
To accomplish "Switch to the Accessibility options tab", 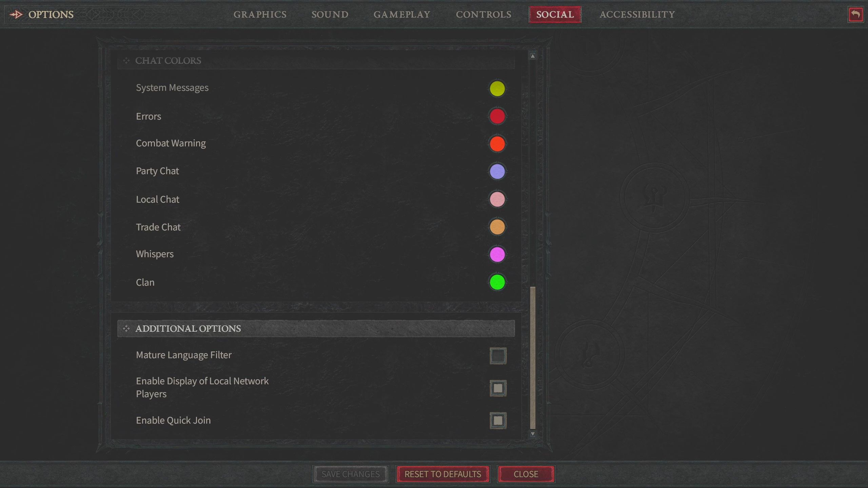I will (x=637, y=14).
